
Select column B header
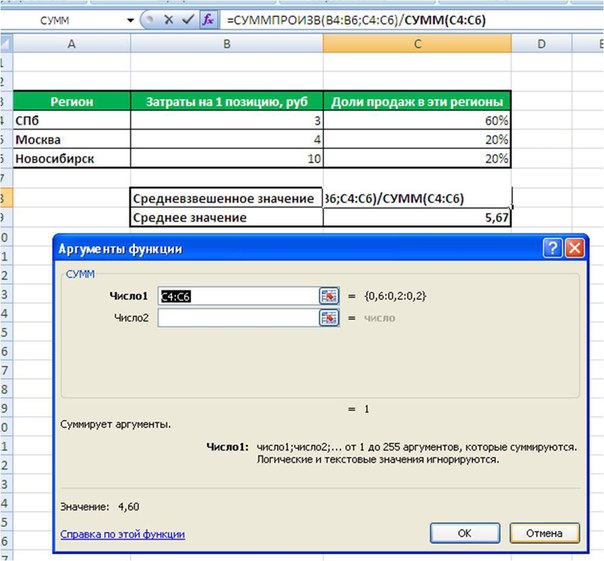[227, 44]
